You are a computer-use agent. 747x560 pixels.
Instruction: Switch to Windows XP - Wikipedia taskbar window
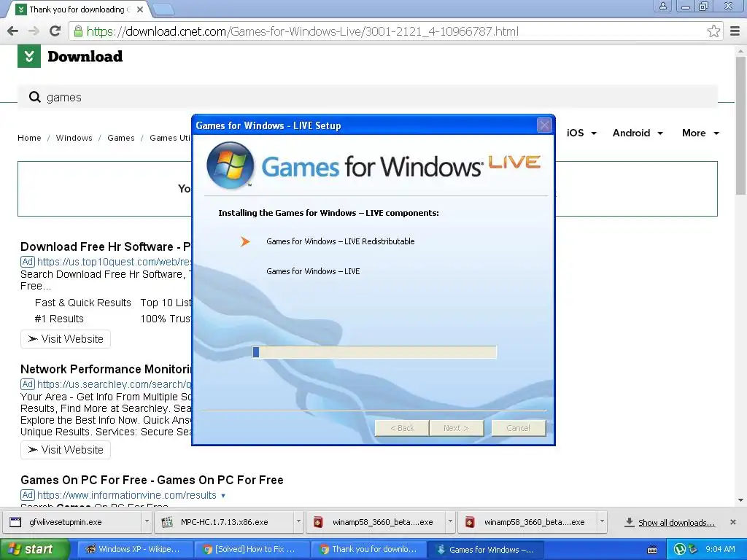tap(134, 549)
